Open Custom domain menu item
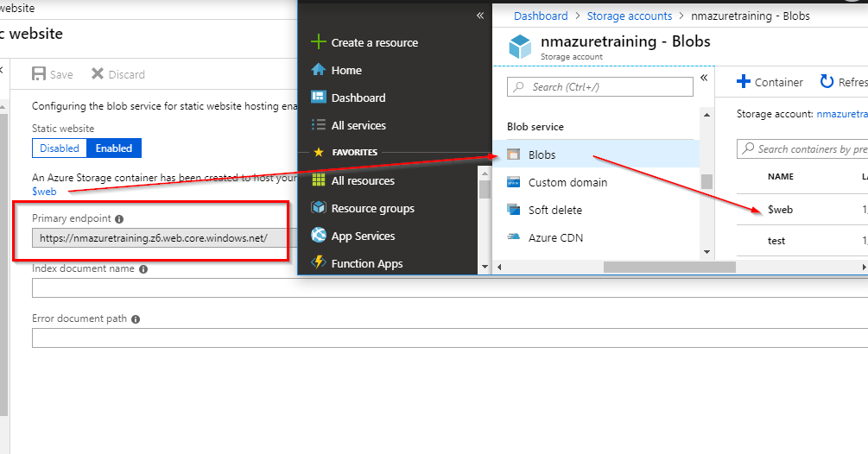The height and width of the screenshot is (454, 868). [567, 182]
